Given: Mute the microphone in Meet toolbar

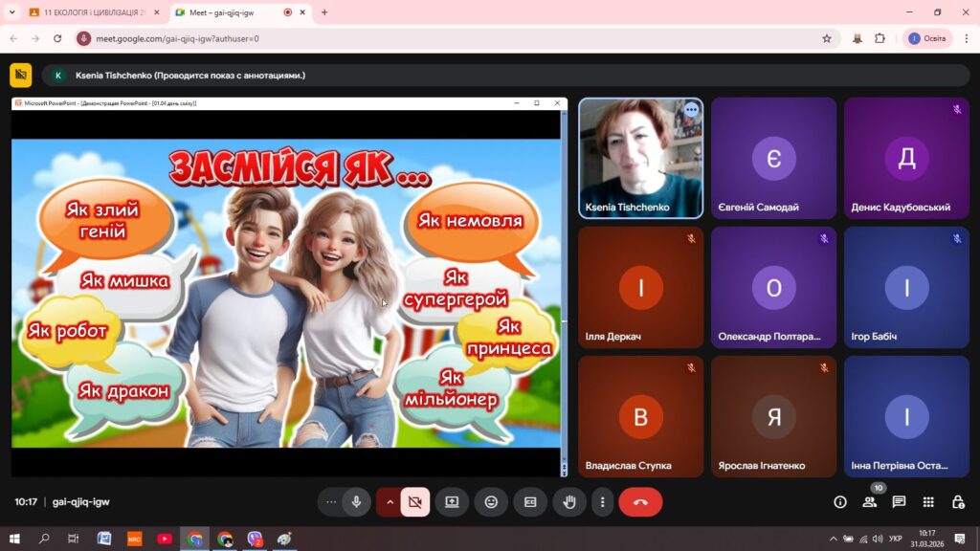Looking at the screenshot, I should (x=356, y=502).
